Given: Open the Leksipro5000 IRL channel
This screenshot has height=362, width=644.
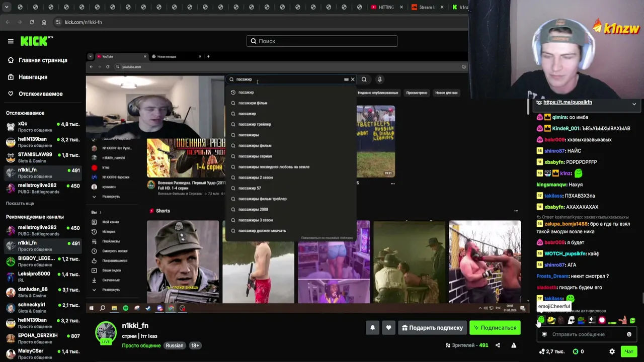Looking at the screenshot, I should pos(43,277).
